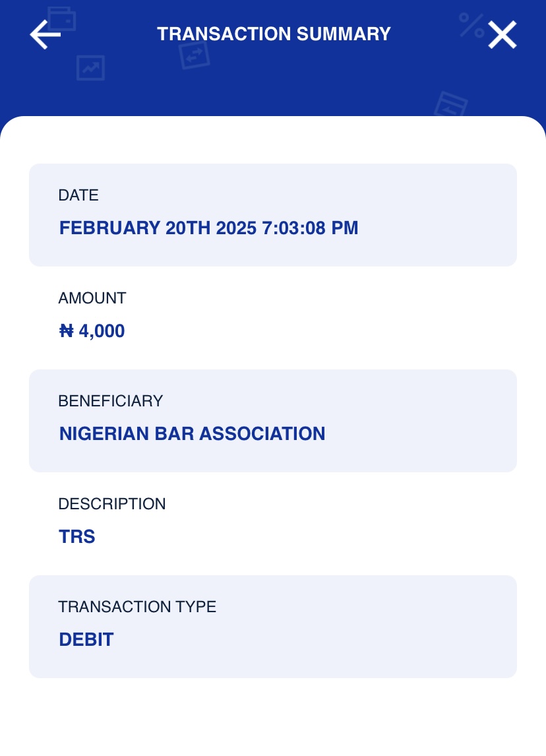The image size is (546, 756).
Task: Select the Transaction Type card
Action: [273, 627]
